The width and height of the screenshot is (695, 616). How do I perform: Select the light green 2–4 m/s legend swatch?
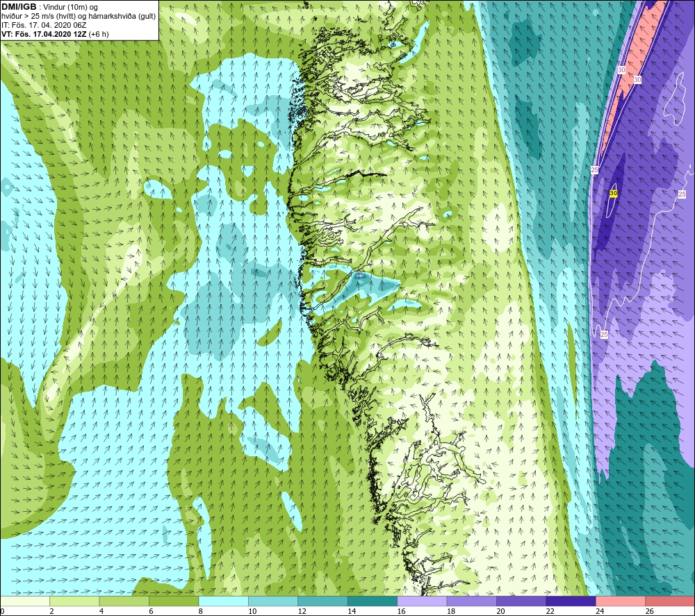click(x=74, y=601)
